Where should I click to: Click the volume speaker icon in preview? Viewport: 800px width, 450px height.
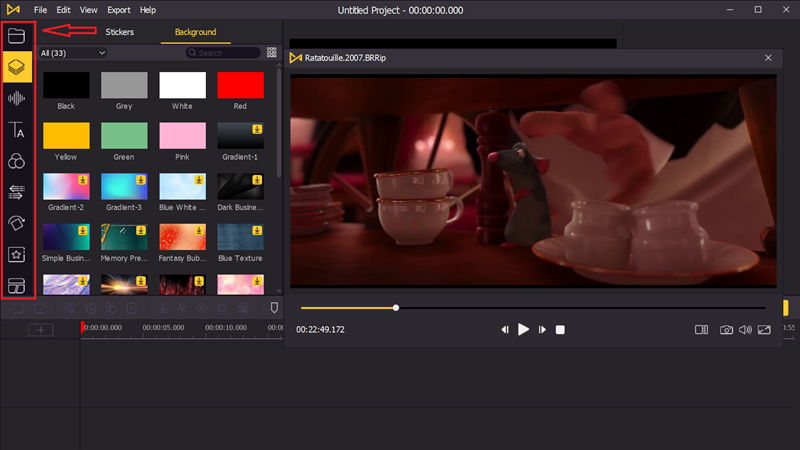(745, 330)
